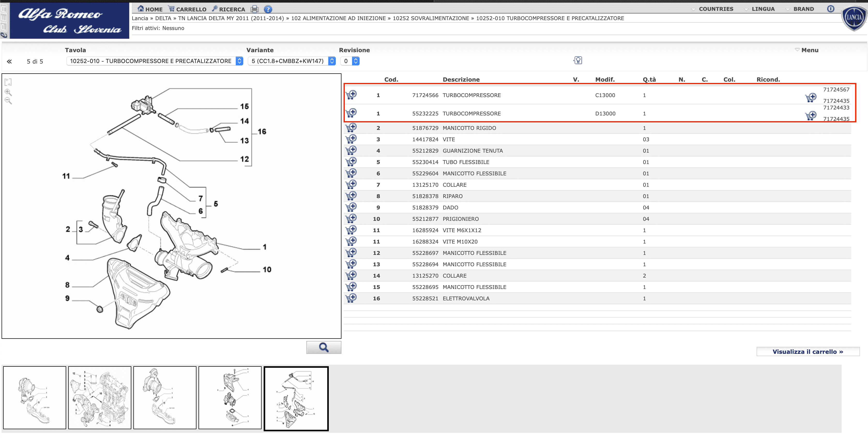Add 13125170 COLLARE to cart

(351, 184)
